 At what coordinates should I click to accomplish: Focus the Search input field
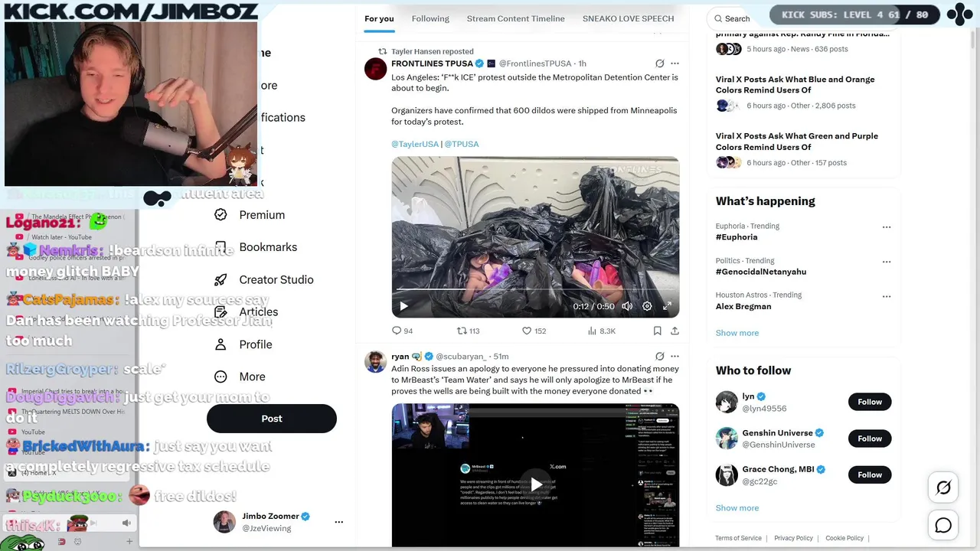(739, 18)
